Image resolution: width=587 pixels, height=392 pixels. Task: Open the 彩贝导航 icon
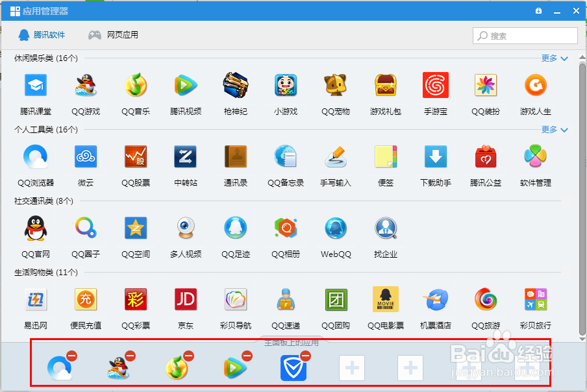pos(236,299)
